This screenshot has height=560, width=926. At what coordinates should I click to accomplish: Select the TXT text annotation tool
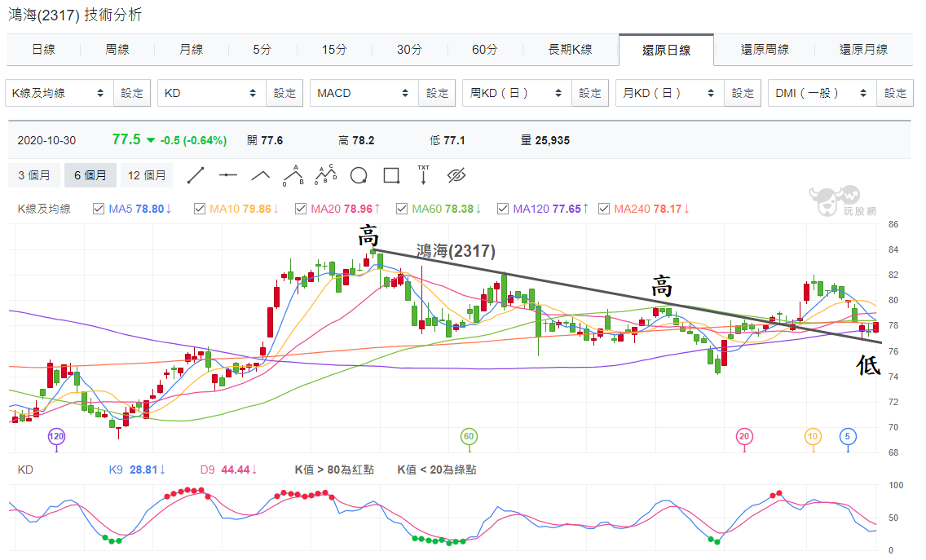(423, 175)
